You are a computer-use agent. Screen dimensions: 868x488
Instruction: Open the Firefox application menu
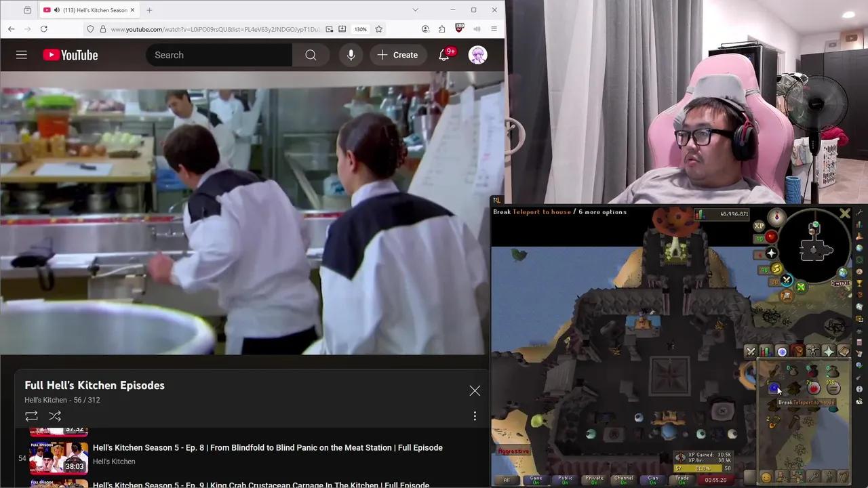click(494, 29)
